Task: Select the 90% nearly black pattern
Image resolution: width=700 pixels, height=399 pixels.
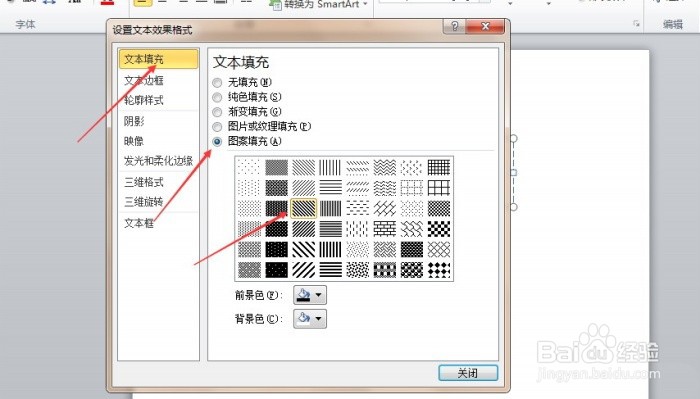Action: tap(276, 270)
